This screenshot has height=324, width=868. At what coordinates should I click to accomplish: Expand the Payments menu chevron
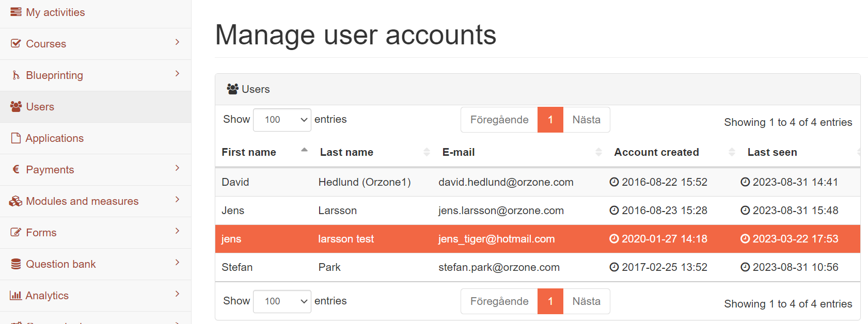click(177, 168)
